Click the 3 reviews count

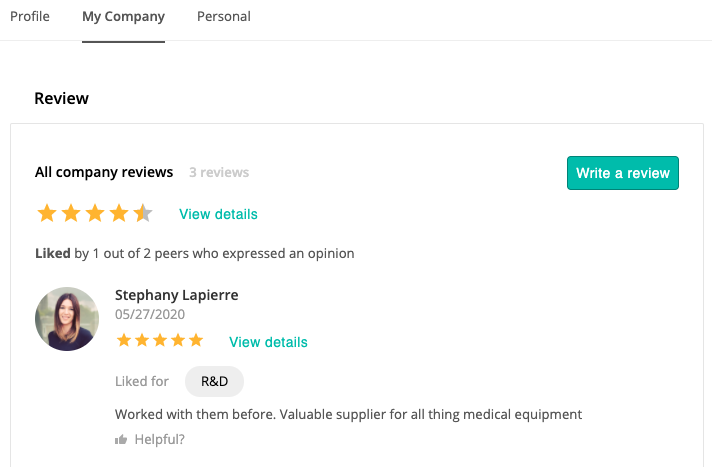[219, 172]
